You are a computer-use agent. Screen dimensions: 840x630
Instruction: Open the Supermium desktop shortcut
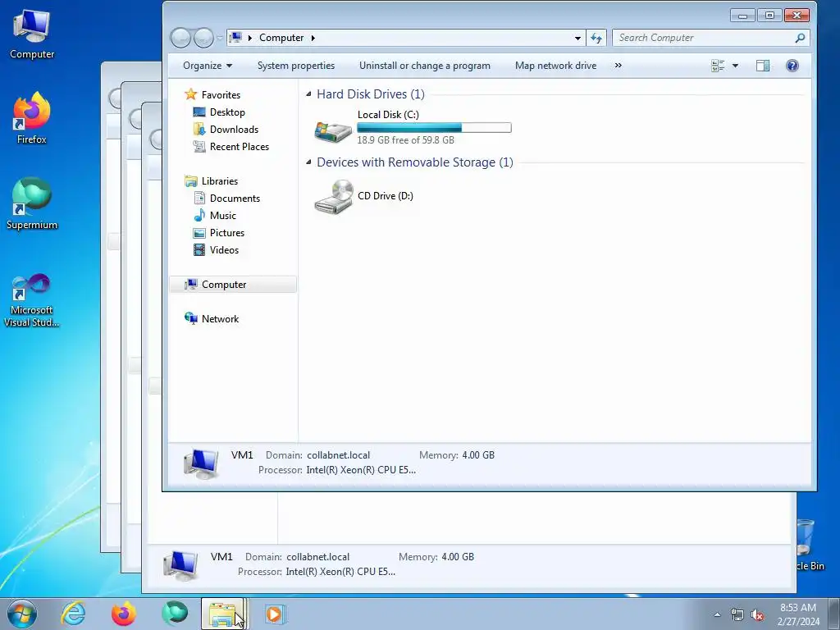click(32, 204)
